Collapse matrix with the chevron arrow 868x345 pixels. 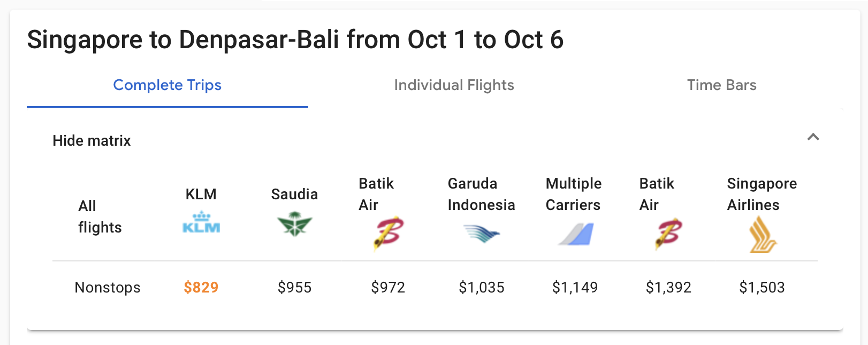pos(813,137)
